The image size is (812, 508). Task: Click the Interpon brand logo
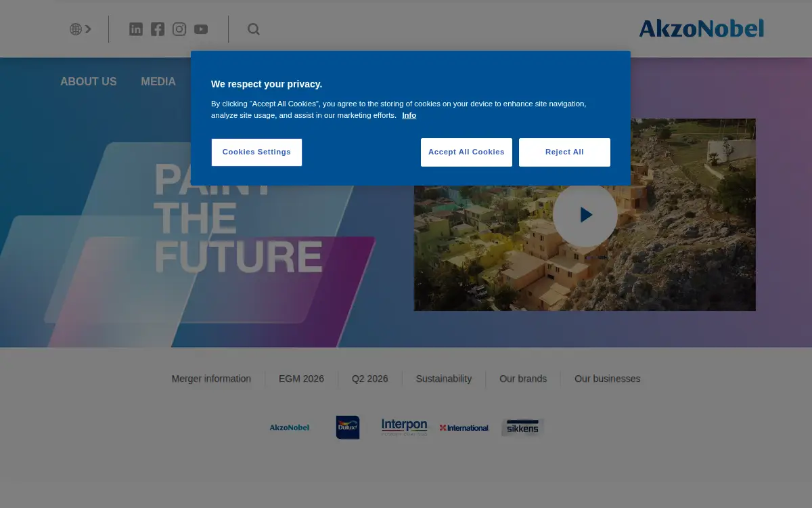[x=404, y=427]
